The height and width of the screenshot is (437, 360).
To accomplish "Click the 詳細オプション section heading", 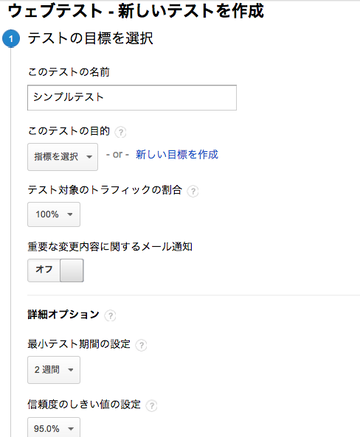I will pyautogui.click(x=63, y=314).
